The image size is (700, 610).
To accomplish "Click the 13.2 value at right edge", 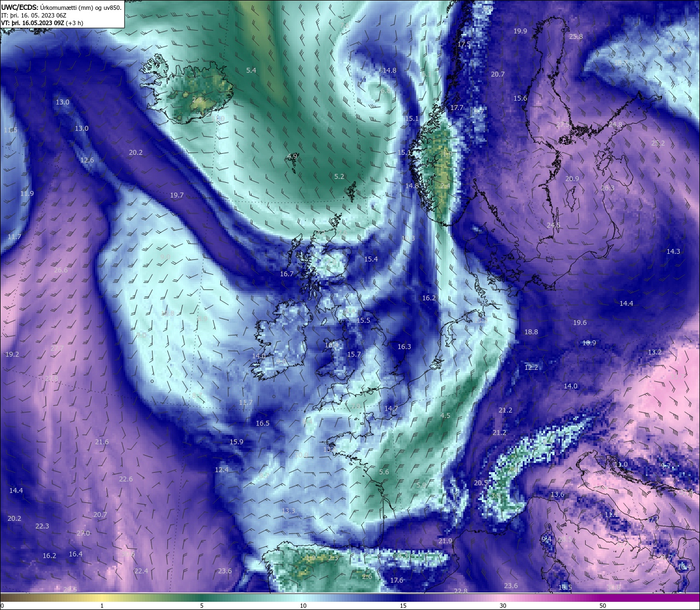I will pos(655,352).
